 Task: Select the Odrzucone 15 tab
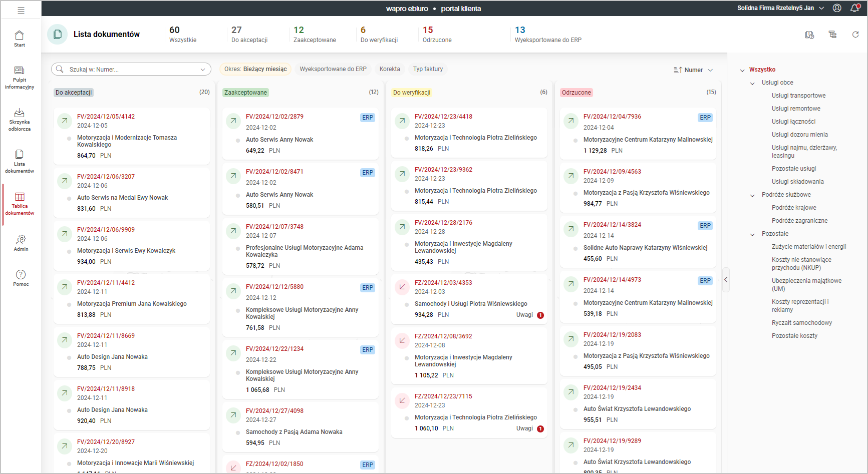tap(437, 34)
